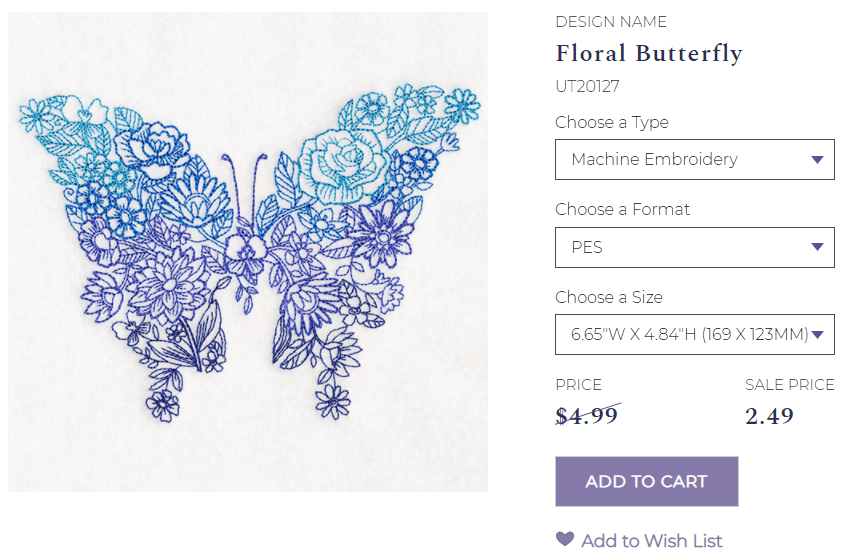Expand the PES format selector
The width and height of the screenshot is (846, 558).
click(x=694, y=247)
